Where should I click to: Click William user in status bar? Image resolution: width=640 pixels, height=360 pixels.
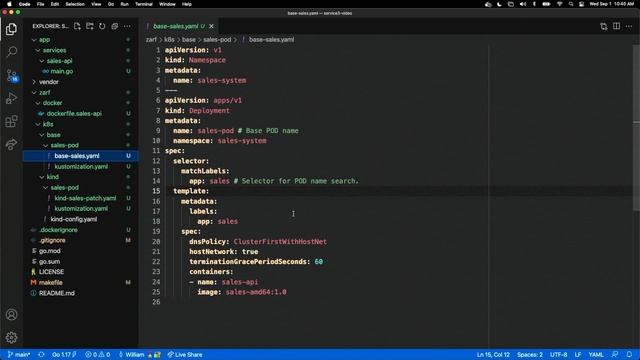coord(139,354)
